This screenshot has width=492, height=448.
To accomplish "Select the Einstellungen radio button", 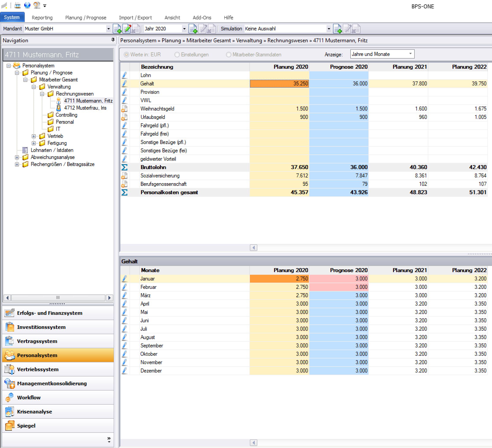I will pyautogui.click(x=177, y=55).
